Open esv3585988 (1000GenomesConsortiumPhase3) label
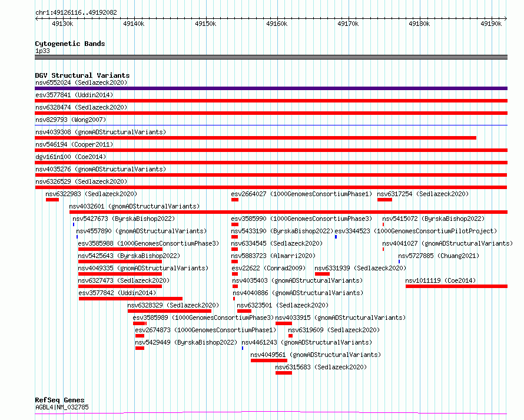Image resolution: width=524 pixels, height=420 pixels. point(148,243)
